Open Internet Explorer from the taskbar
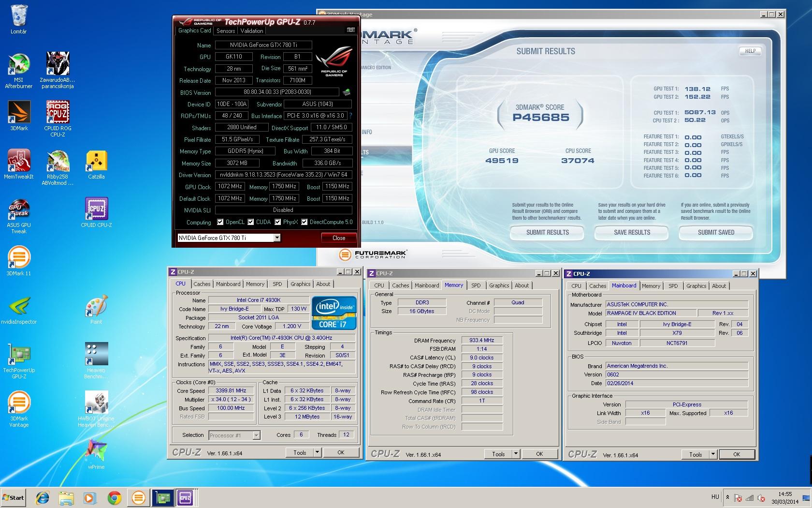The width and height of the screenshot is (812, 508). (x=43, y=497)
